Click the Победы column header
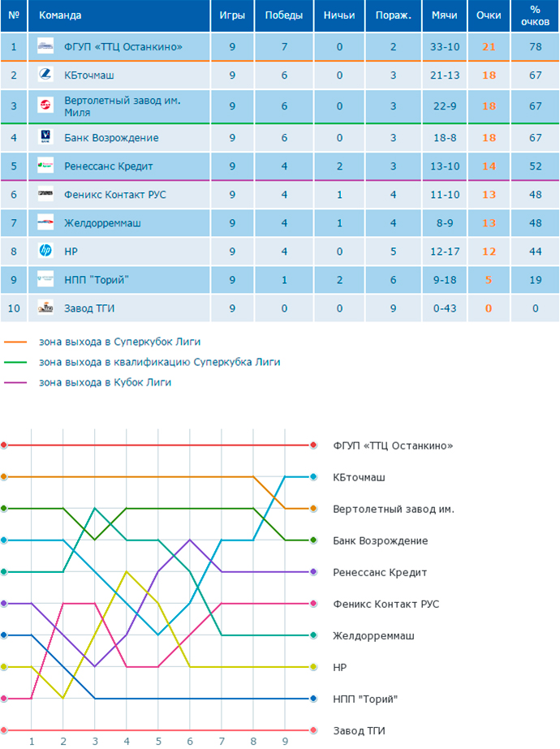 pos(284,15)
